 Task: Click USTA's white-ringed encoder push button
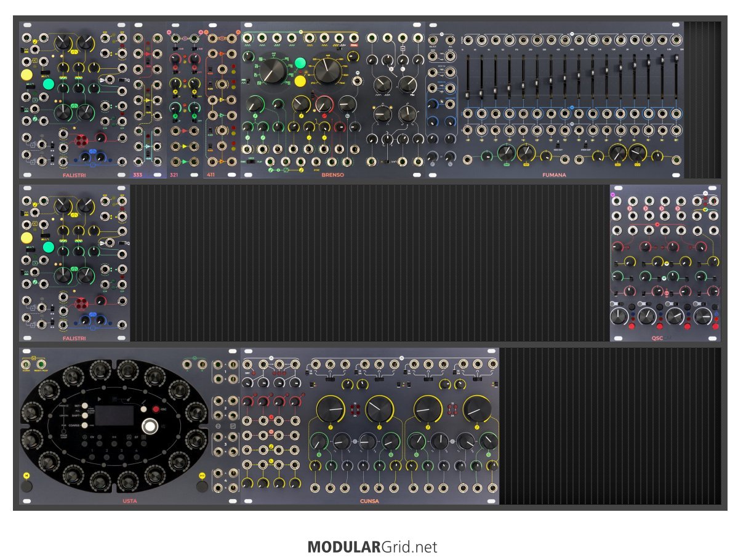[150, 426]
